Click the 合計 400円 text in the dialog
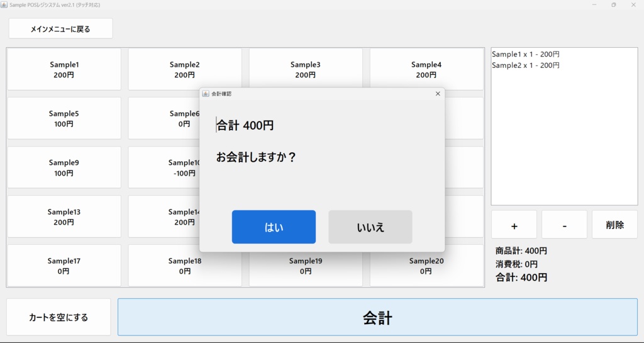The width and height of the screenshot is (644, 343). [x=245, y=125]
